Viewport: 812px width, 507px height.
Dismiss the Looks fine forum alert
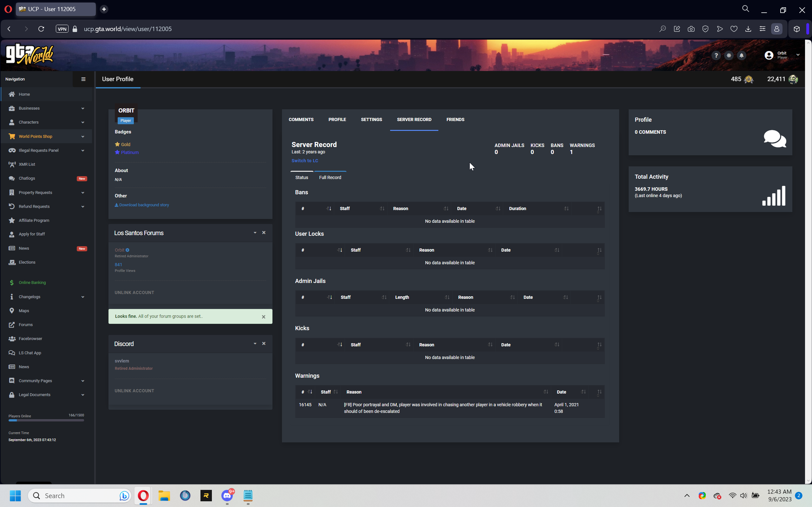tap(263, 317)
